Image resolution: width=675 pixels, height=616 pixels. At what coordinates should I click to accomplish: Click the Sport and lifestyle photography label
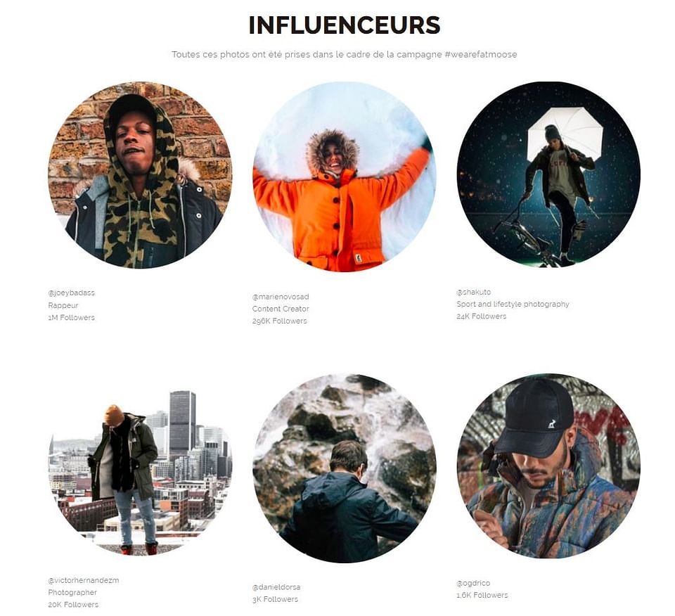[513, 304]
